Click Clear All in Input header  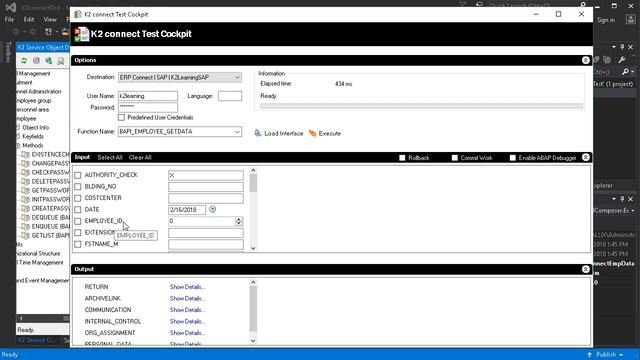tap(140, 158)
